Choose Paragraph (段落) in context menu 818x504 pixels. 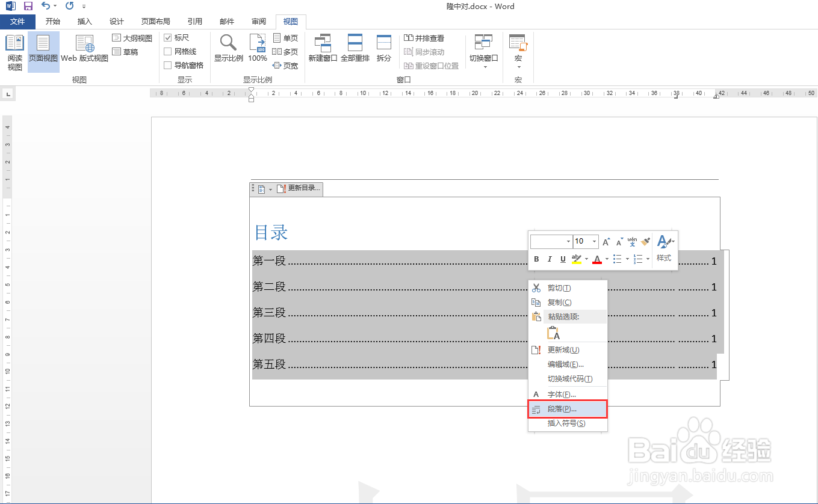[568, 409]
